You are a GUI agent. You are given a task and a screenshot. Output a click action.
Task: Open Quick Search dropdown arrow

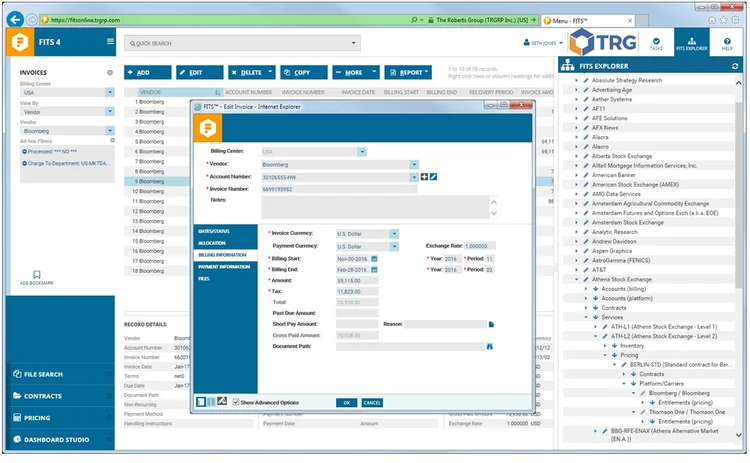coord(353,43)
